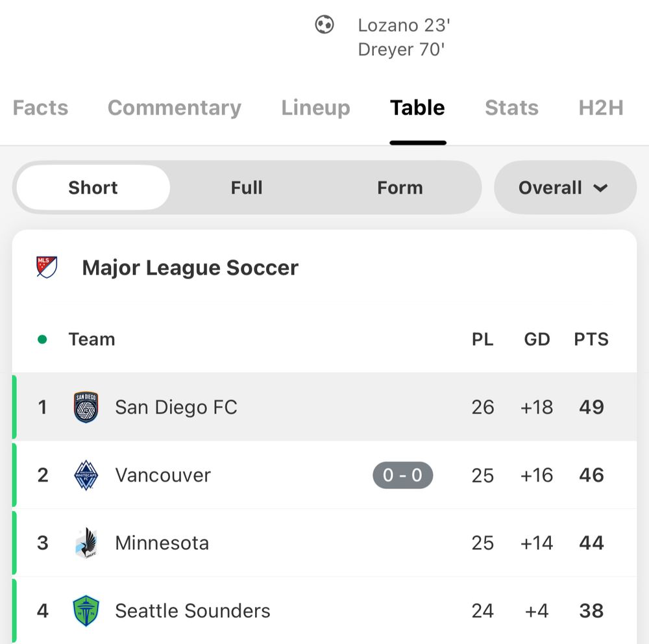The image size is (649, 644).
Task: Go to the Lineup tab
Action: (x=316, y=108)
